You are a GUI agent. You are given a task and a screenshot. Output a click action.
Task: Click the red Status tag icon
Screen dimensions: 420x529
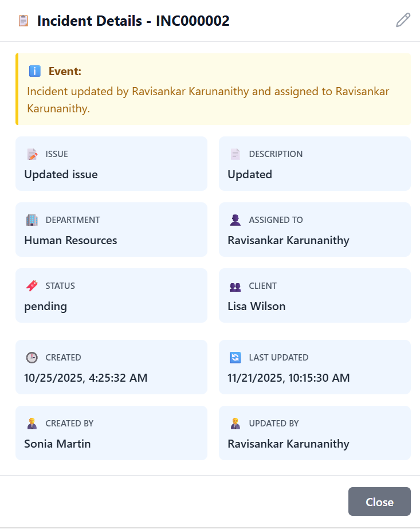point(32,286)
